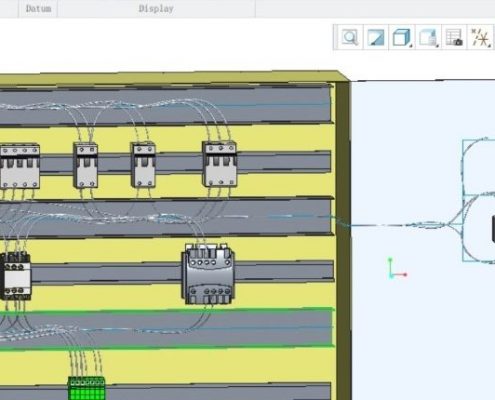
Task: Click the Repaint screen icon
Action: click(x=376, y=37)
